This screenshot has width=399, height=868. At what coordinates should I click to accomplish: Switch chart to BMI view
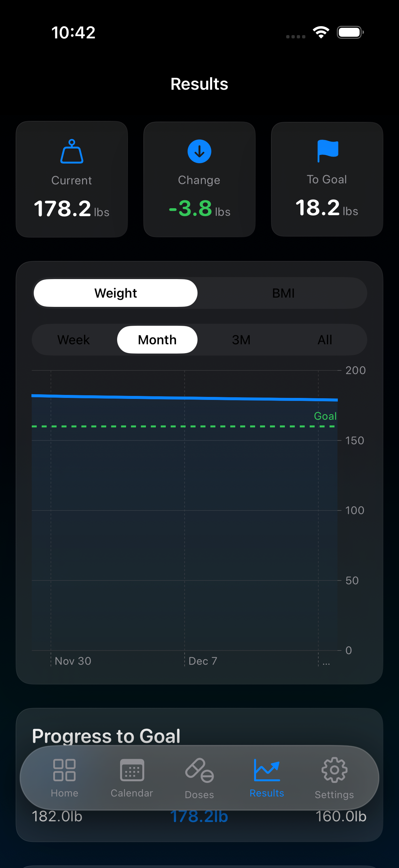click(283, 293)
